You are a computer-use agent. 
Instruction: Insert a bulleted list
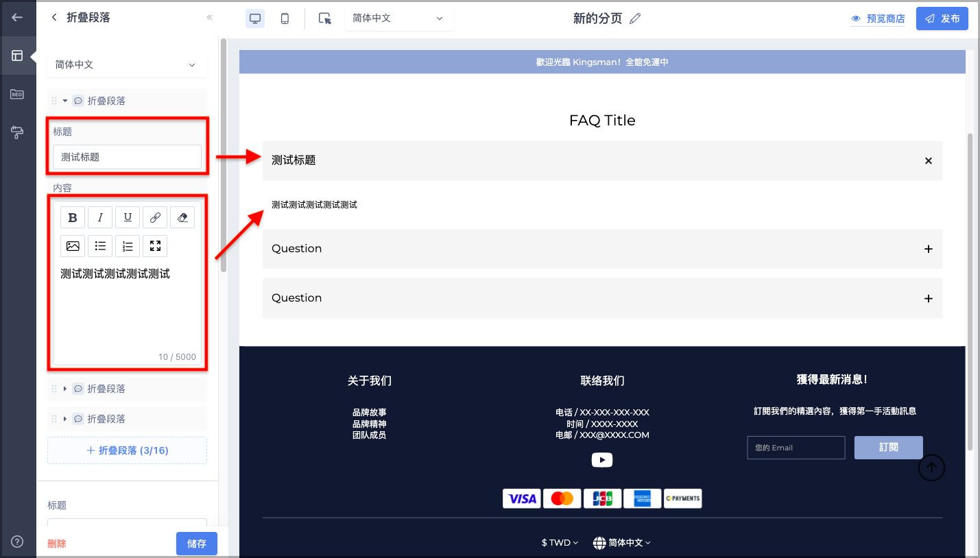click(100, 246)
